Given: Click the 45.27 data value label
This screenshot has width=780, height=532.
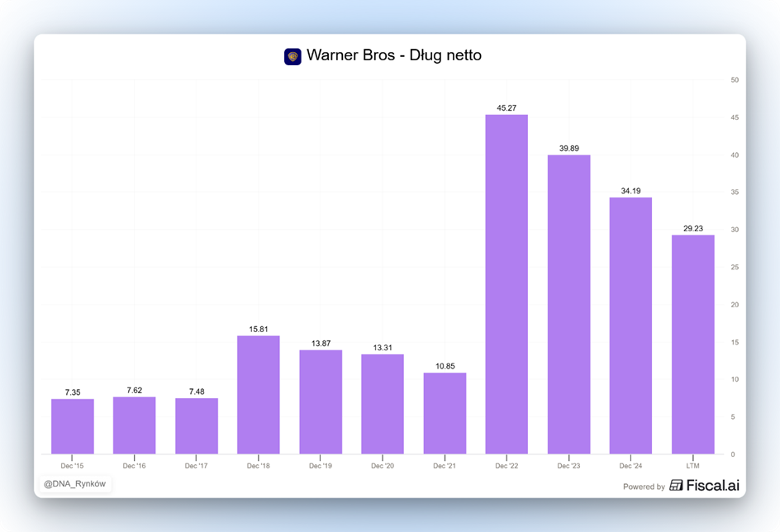Looking at the screenshot, I should [507, 107].
